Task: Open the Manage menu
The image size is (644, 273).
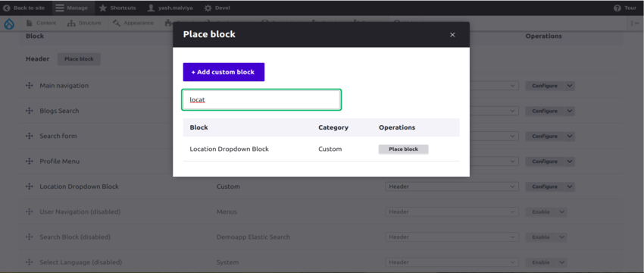Action: pyautogui.click(x=72, y=8)
